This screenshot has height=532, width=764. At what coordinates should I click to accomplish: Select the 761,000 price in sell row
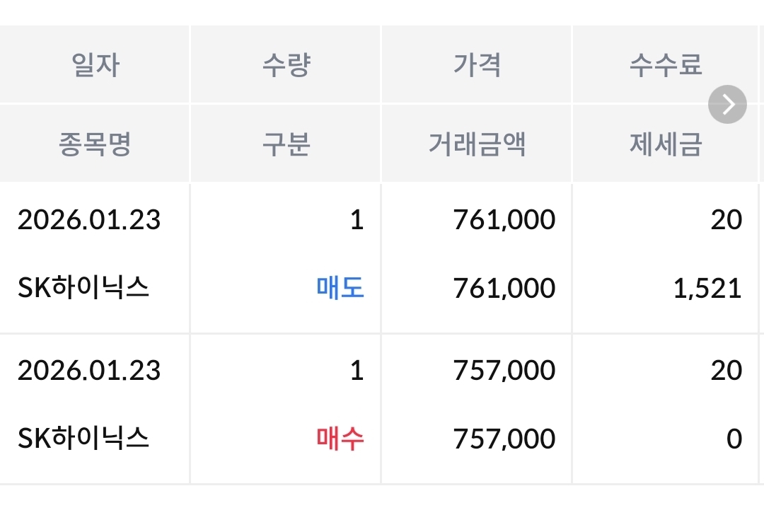pos(504,220)
